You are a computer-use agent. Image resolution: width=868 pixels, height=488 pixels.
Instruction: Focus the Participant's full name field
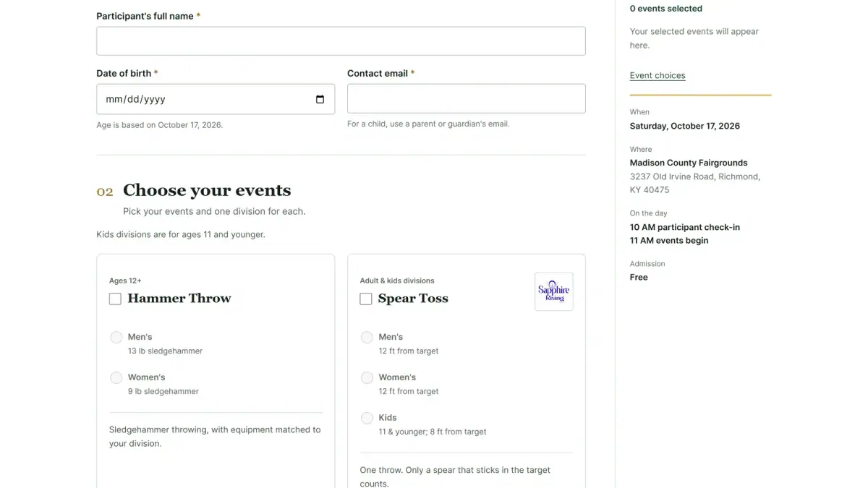coord(341,41)
